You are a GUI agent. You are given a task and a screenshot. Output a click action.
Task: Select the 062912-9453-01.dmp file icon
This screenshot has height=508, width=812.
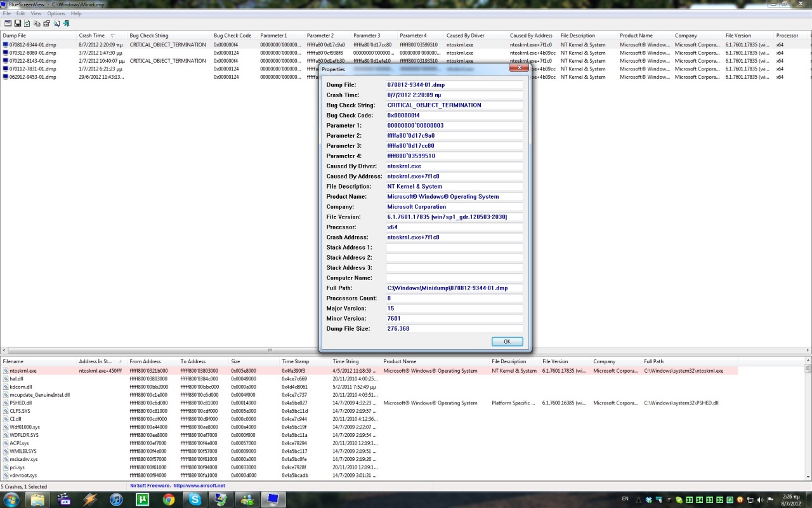pyautogui.click(x=5, y=77)
